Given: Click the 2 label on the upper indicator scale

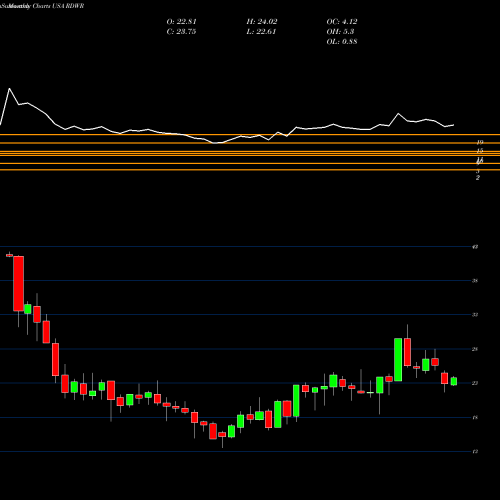Looking at the screenshot, I should click(x=478, y=178).
